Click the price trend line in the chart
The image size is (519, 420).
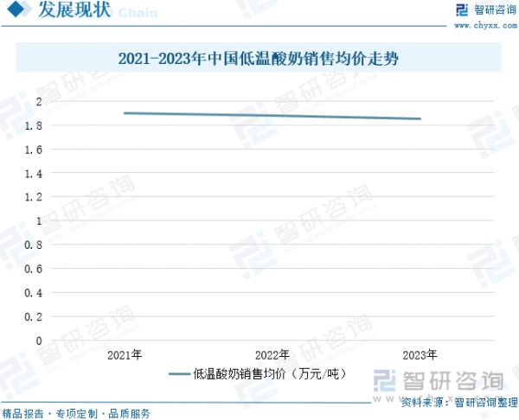pyautogui.click(x=272, y=116)
